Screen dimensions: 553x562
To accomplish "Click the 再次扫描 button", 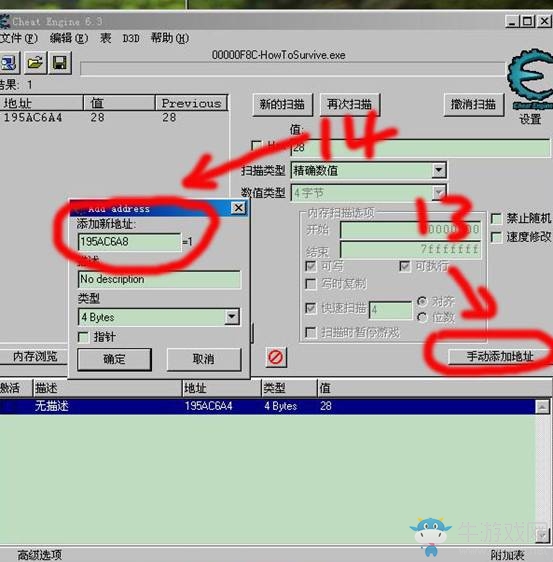I will 349,105.
